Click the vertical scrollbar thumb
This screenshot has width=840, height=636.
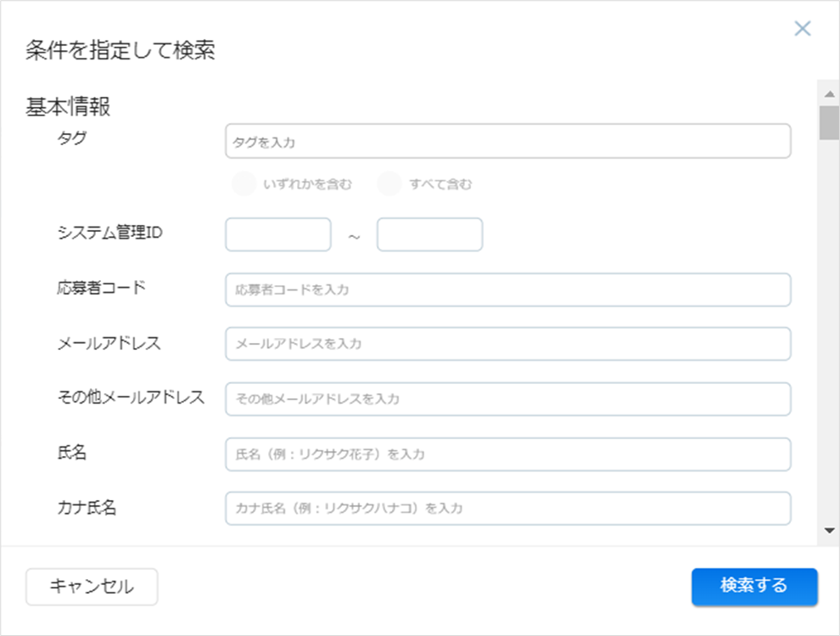pos(828,122)
